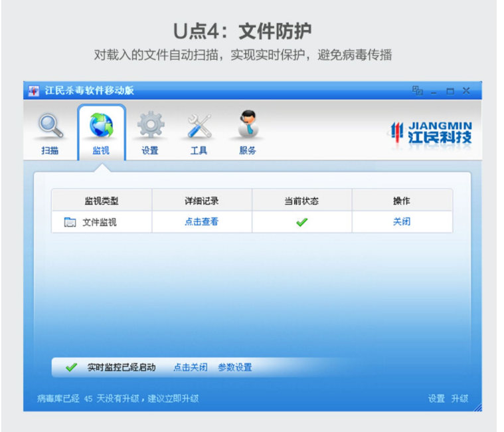The width and height of the screenshot is (504, 432).
Task: Click the Jiangmin app icon in title bar
Action: coord(35,91)
